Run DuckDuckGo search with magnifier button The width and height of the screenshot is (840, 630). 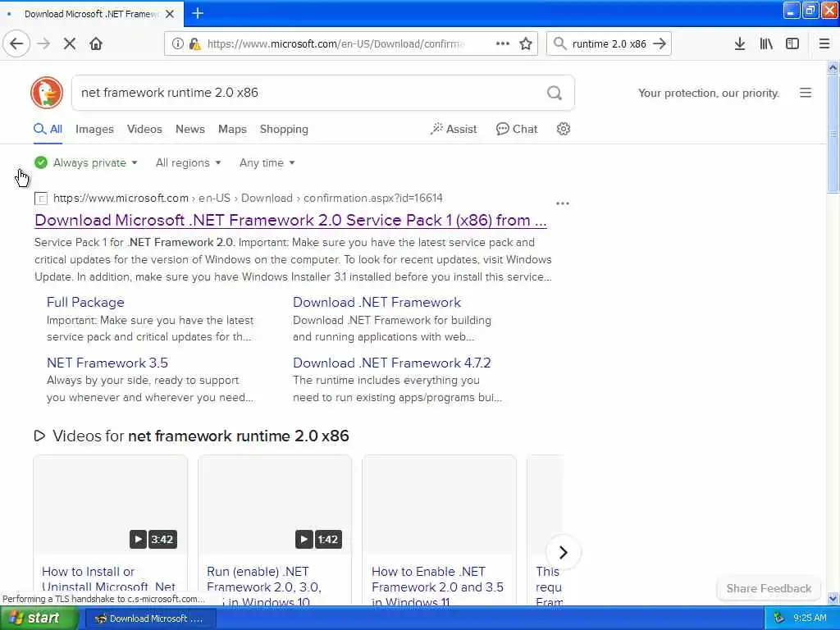(x=555, y=94)
